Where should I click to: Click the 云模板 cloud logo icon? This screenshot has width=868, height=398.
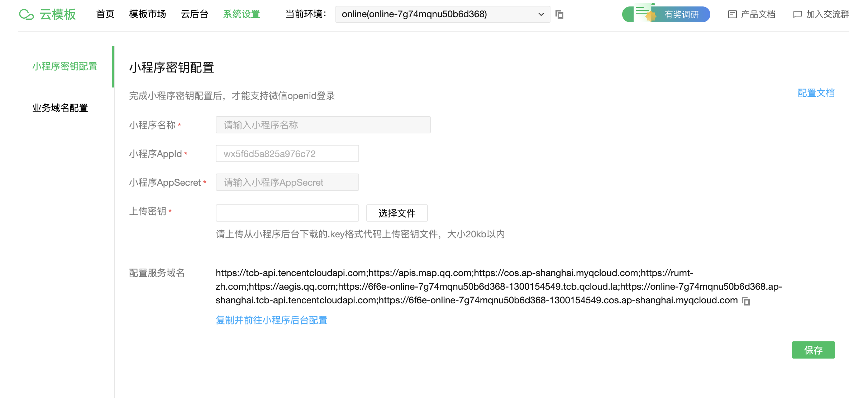[x=27, y=14]
